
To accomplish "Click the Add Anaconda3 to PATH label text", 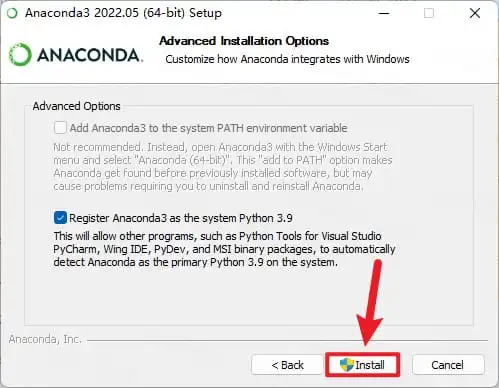I will tap(208, 128).
